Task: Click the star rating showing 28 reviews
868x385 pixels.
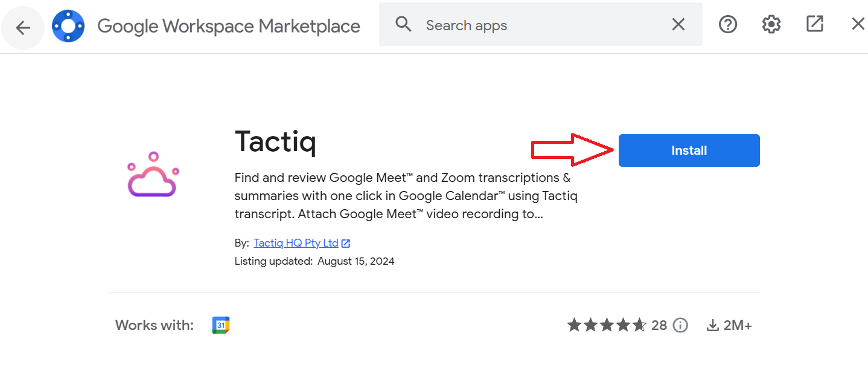Action: coord(607,325)
